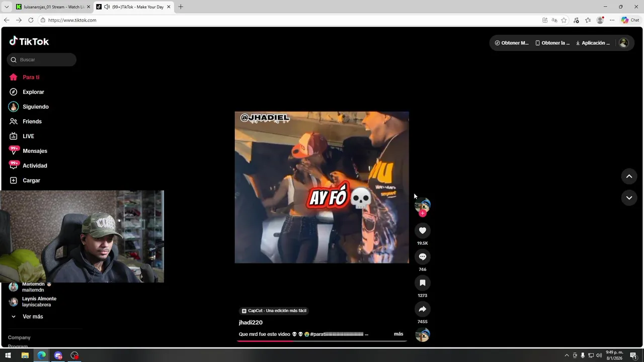This screenshot has height=362, width=644.
Task: Click 'Aplicación ...' download button
Action: click(x=593, y=43)
